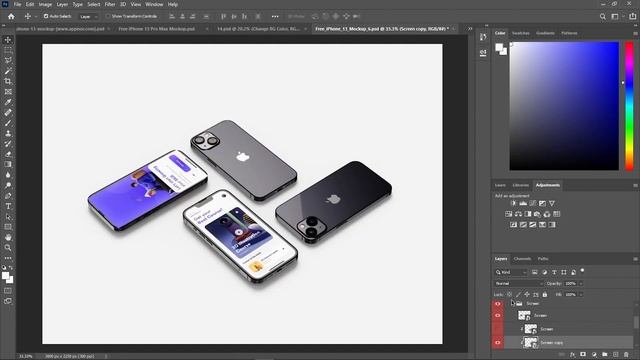Click the foreground color swatch in toolbar
640x360 pixels.
pyautogui.click(x=5, y=276)
